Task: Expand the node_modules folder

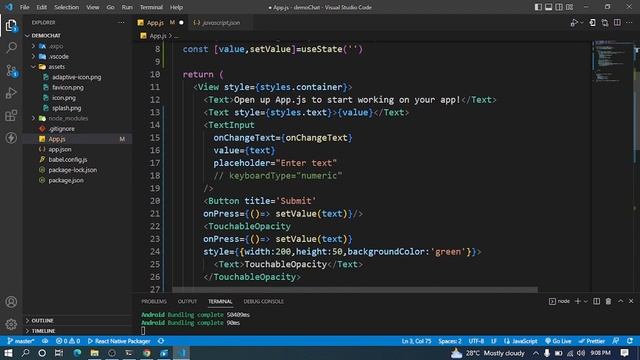Action: click(78, 118)
